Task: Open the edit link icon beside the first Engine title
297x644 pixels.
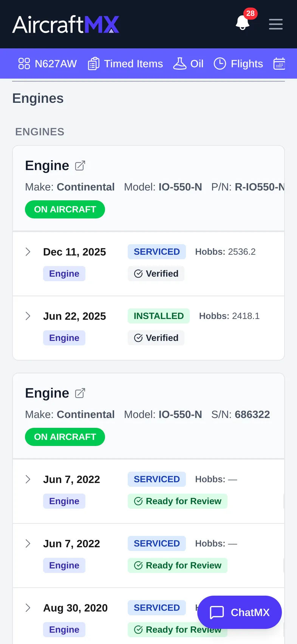Action: pos(80,166)
